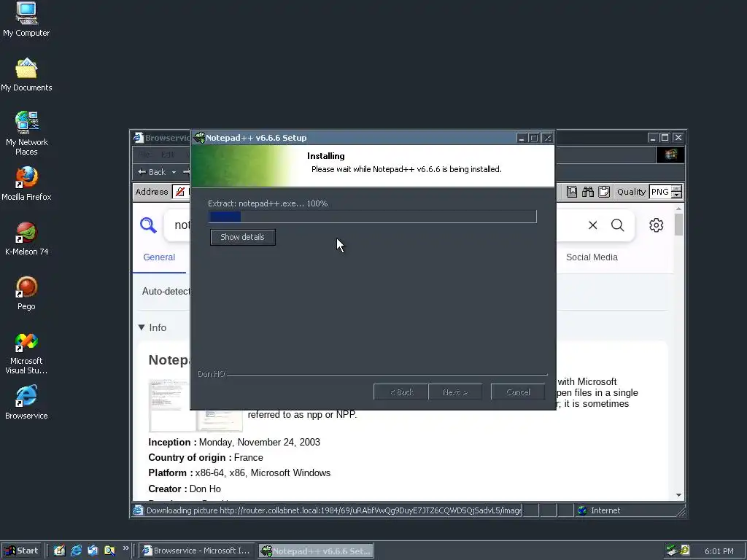The height and width of the screenshot is (560, 747).
Task: Increase Quality with the spinner up arrow
Action: pos(676,189)
